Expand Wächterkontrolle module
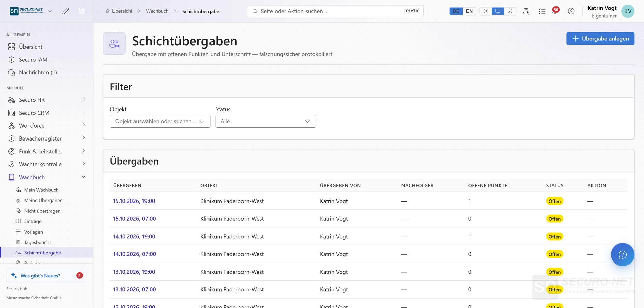The height and width of the screenshot is (308, 644). pos(46,164)
